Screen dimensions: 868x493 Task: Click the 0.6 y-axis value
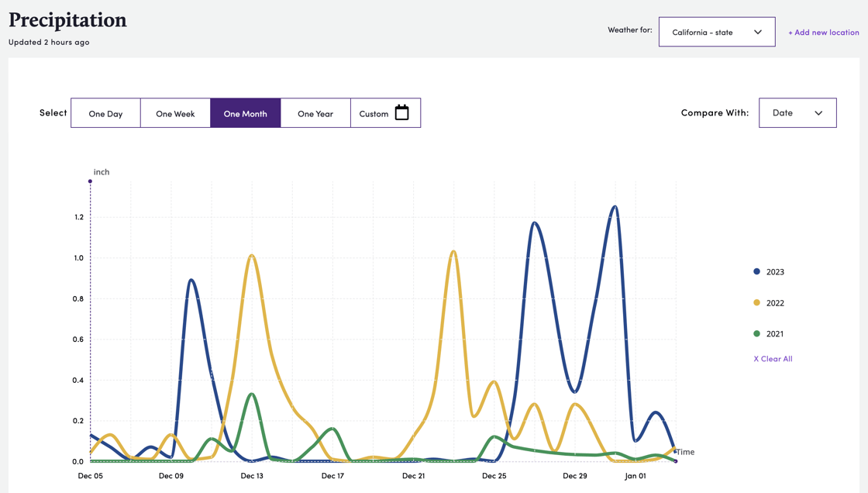tap(78, 340)
